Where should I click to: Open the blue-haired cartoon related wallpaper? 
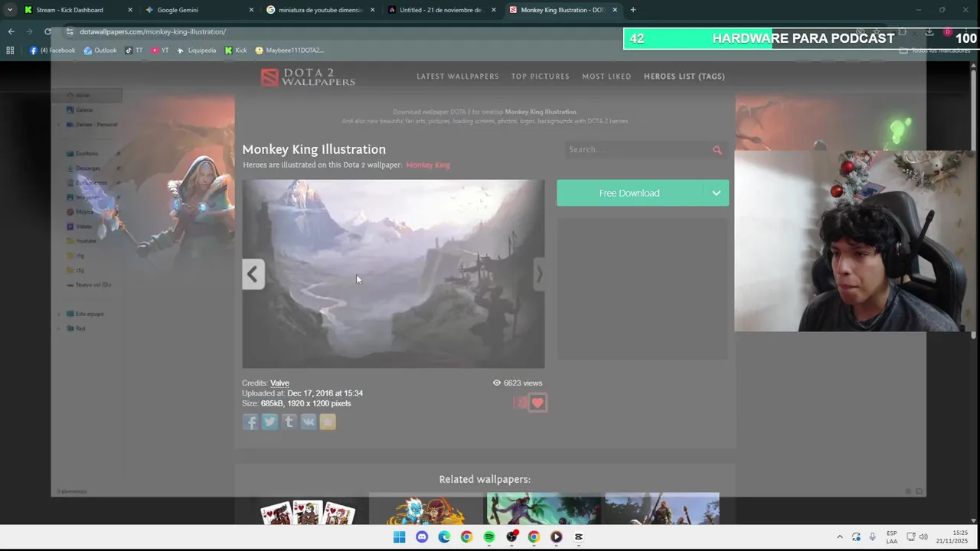pyautogui.click(x=426, y=510)
